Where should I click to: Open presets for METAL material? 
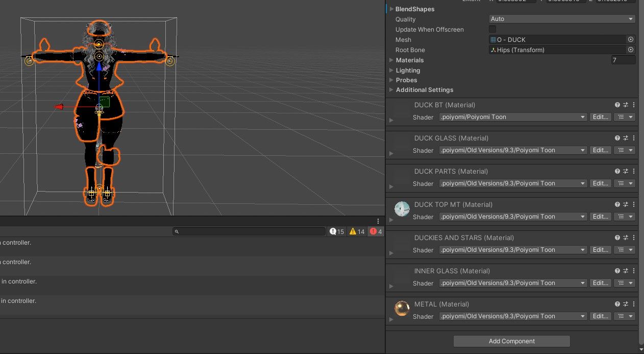(626, 304)
